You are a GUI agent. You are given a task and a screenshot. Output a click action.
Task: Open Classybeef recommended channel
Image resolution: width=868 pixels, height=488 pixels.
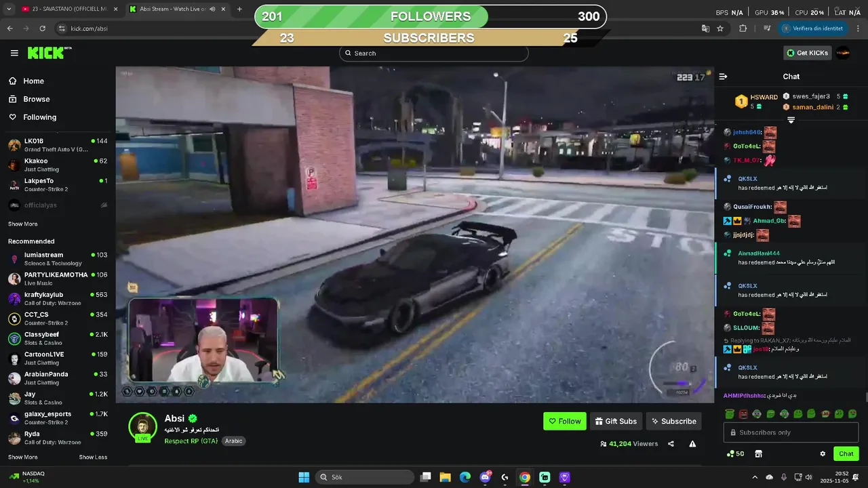click(58, 338)
